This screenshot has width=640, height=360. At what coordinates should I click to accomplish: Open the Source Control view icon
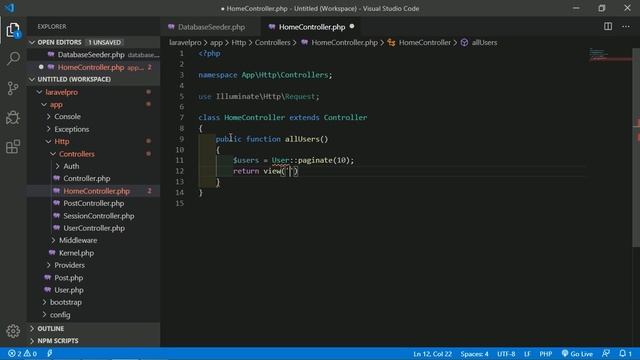(13, 88)
